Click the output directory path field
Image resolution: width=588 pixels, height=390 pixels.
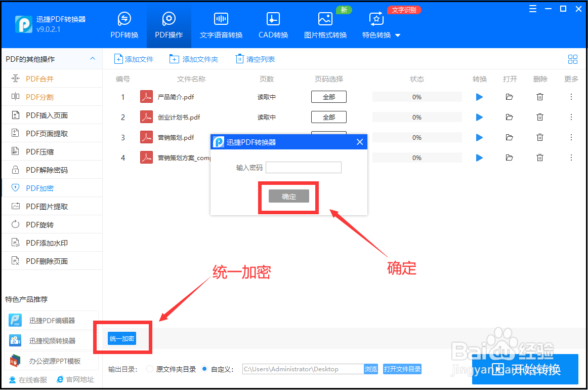pos(303,369)
